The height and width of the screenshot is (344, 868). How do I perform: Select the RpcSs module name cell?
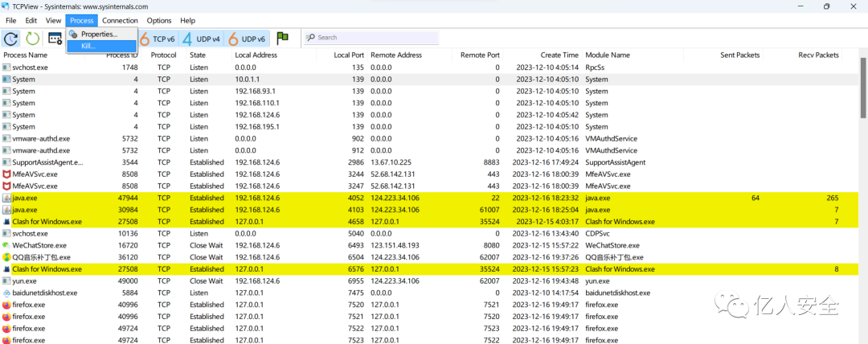[x=595, y=67]
